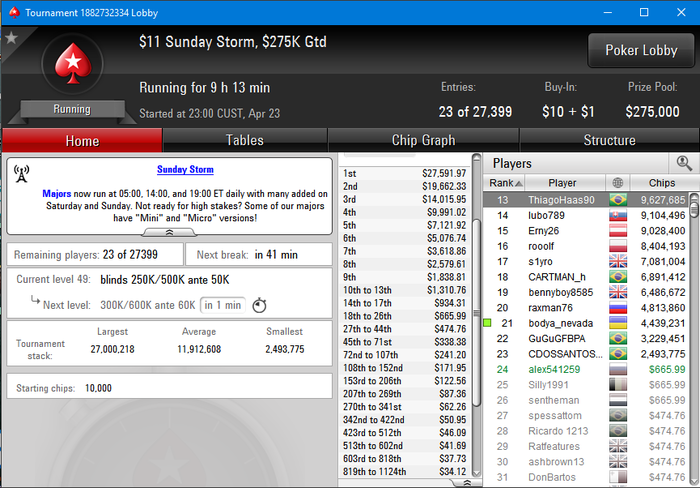Viewport: 700px width, 488px height.
Task: Click the Running status banner
Action: [x=72, y=109]
